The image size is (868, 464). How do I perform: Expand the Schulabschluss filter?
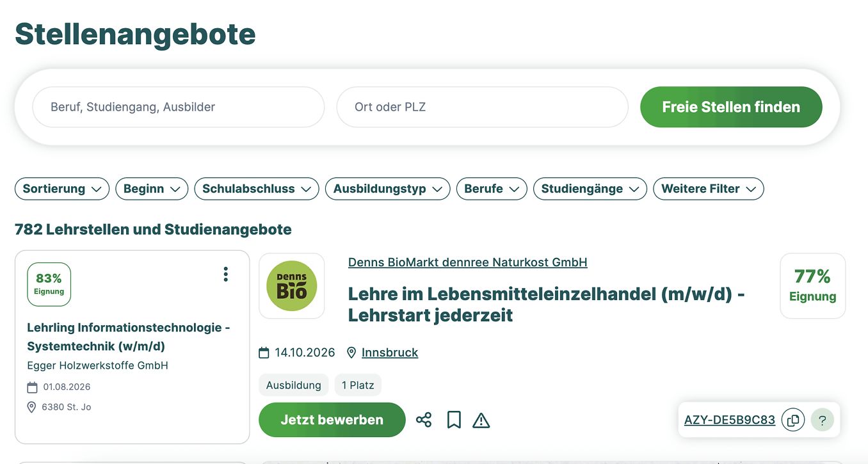(256, 189)
